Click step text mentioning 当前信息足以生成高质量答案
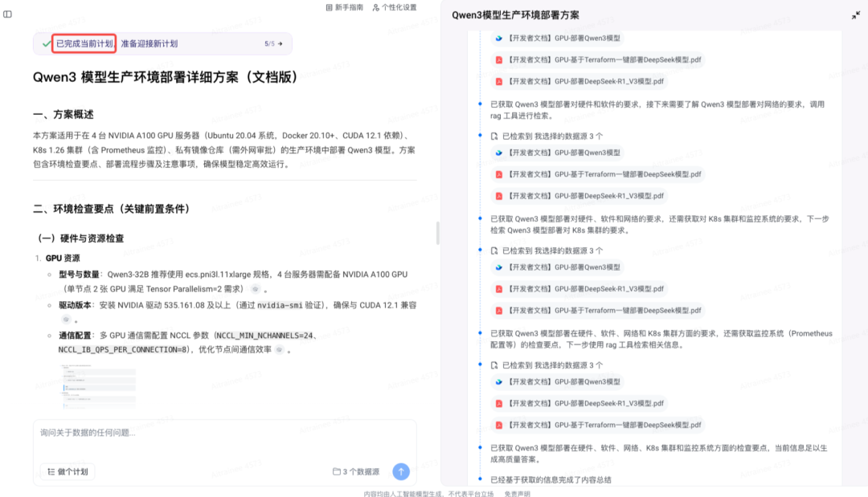868x497 pixels. tap(659, 454)
